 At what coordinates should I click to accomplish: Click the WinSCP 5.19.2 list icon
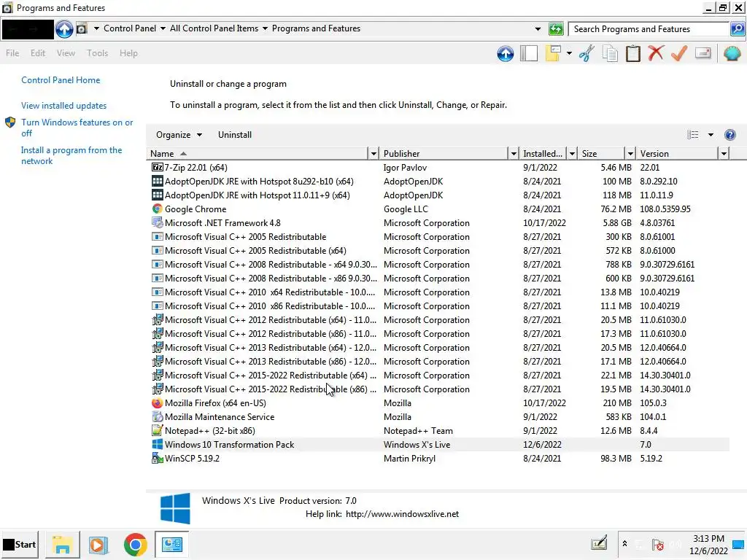tap(158, 458)
